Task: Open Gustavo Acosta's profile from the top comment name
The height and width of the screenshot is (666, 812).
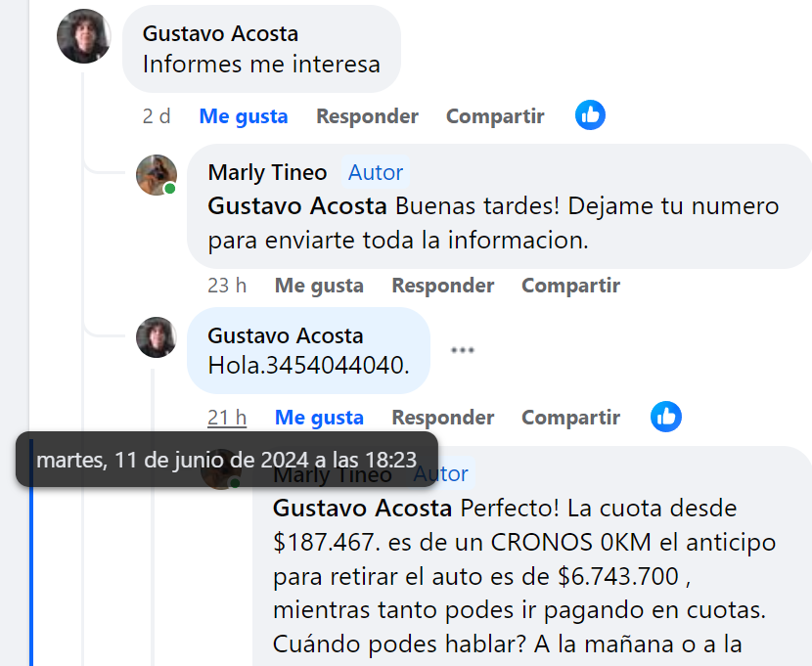Action: [220, 33]
